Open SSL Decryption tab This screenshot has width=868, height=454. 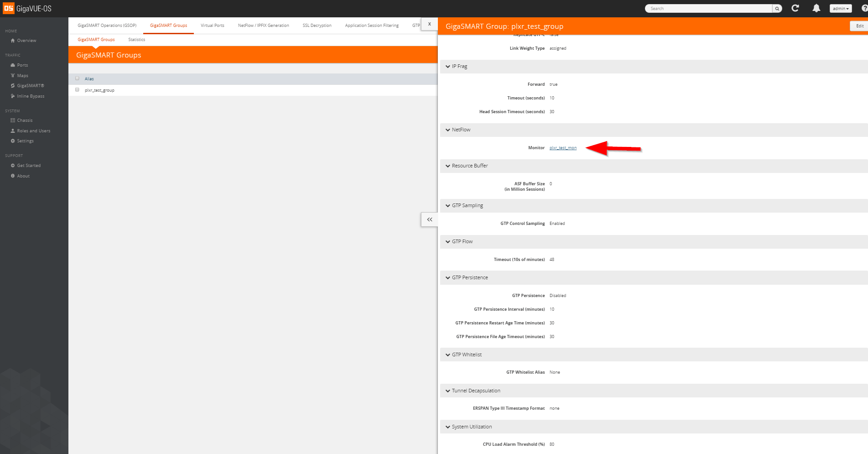(x=317, y=26)
